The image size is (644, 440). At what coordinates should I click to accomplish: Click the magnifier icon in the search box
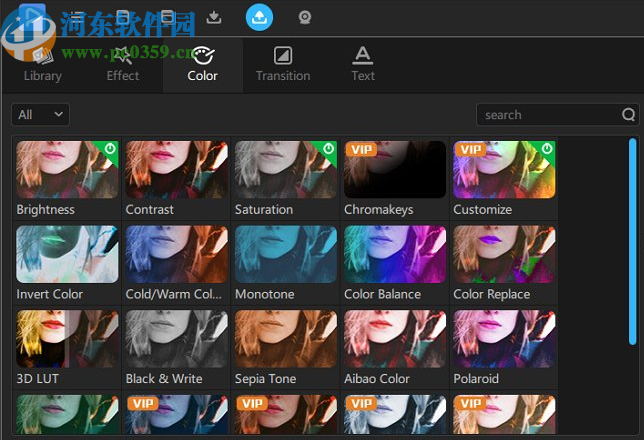tap(628, 114)
